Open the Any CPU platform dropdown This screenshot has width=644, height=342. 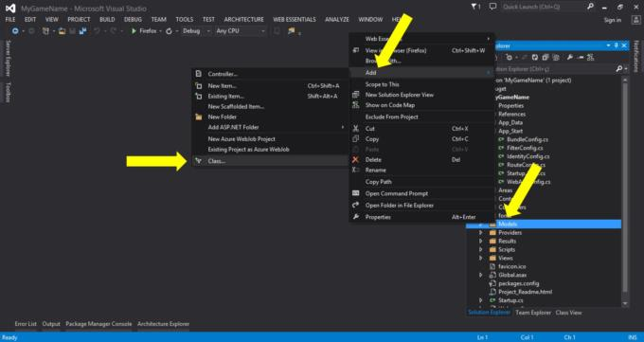(x=241, y=31)
